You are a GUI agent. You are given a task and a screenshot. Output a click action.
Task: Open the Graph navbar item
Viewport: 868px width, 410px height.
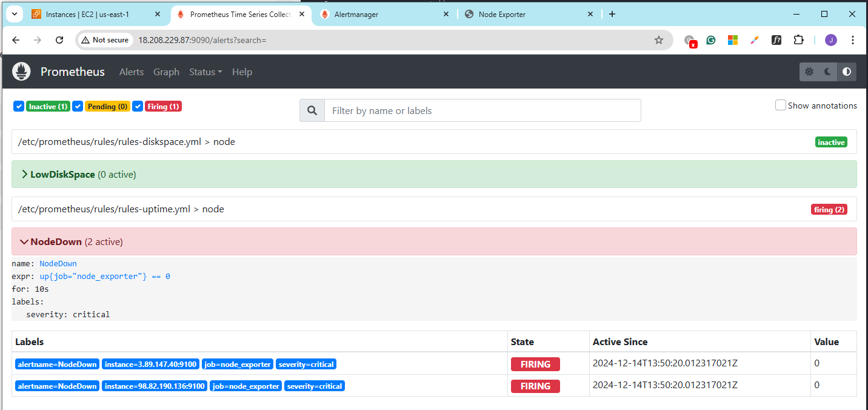click(166, 72)
